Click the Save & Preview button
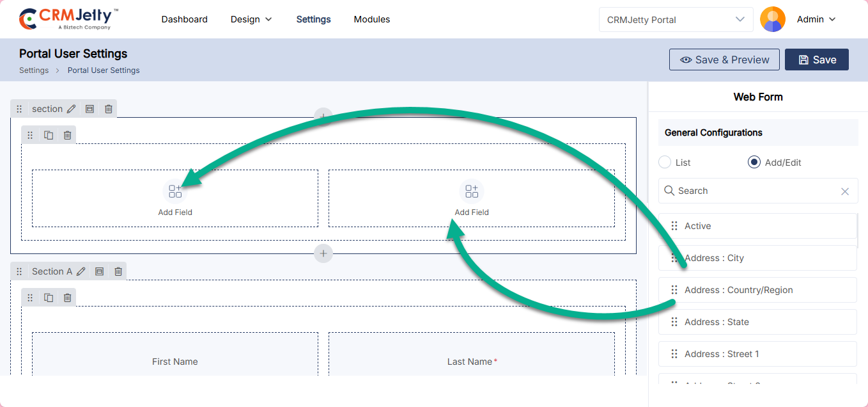Viewport: 868px width, 407px height. (724, 60)
